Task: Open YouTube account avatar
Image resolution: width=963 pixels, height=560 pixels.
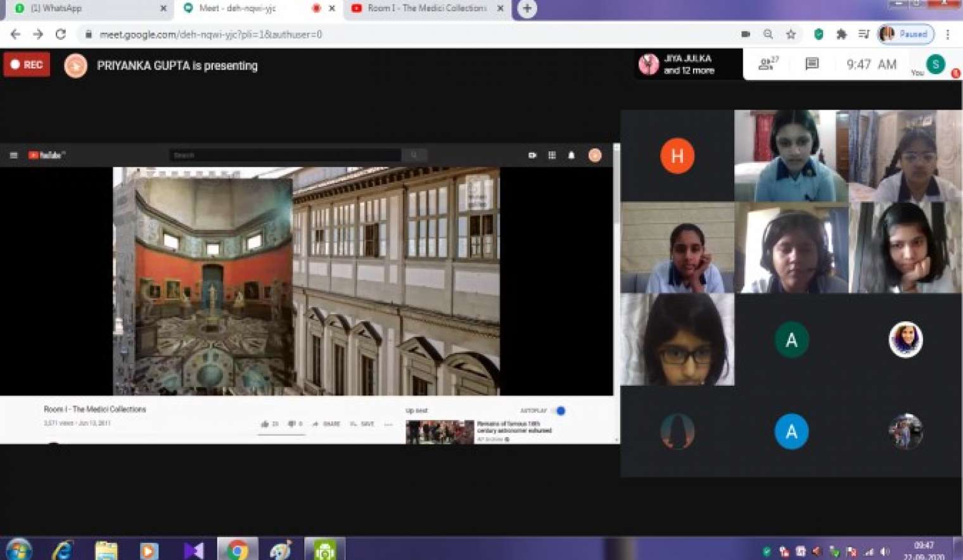Action: coord(595,155)
